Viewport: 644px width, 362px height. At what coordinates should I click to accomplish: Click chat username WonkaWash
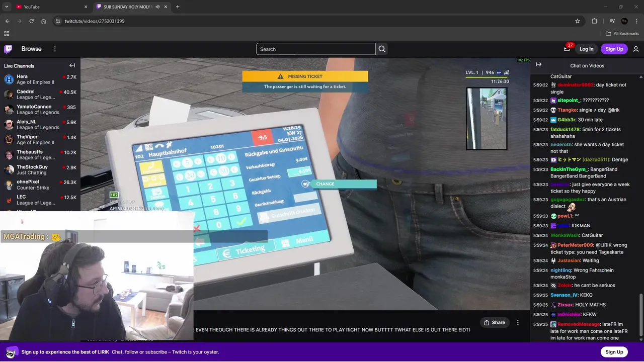564,235
